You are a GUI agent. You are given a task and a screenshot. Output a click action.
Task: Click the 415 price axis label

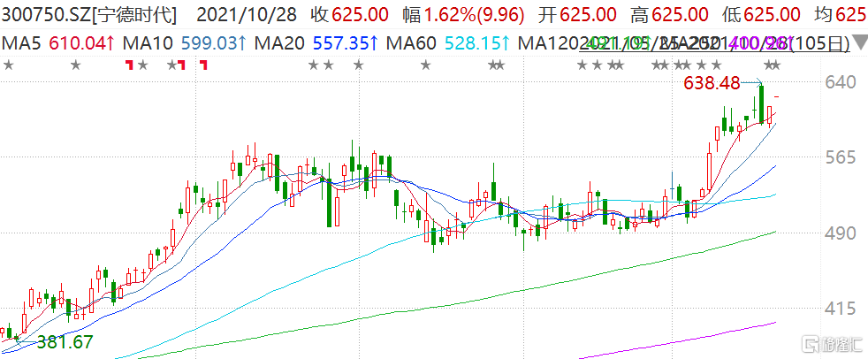[x=841, y=309]
